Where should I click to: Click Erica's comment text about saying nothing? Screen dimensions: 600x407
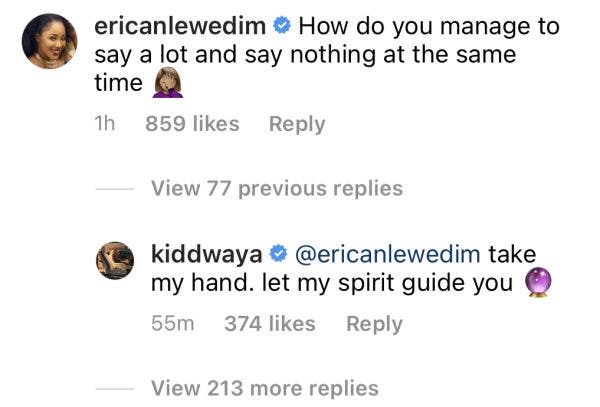(x=330, y=55)
